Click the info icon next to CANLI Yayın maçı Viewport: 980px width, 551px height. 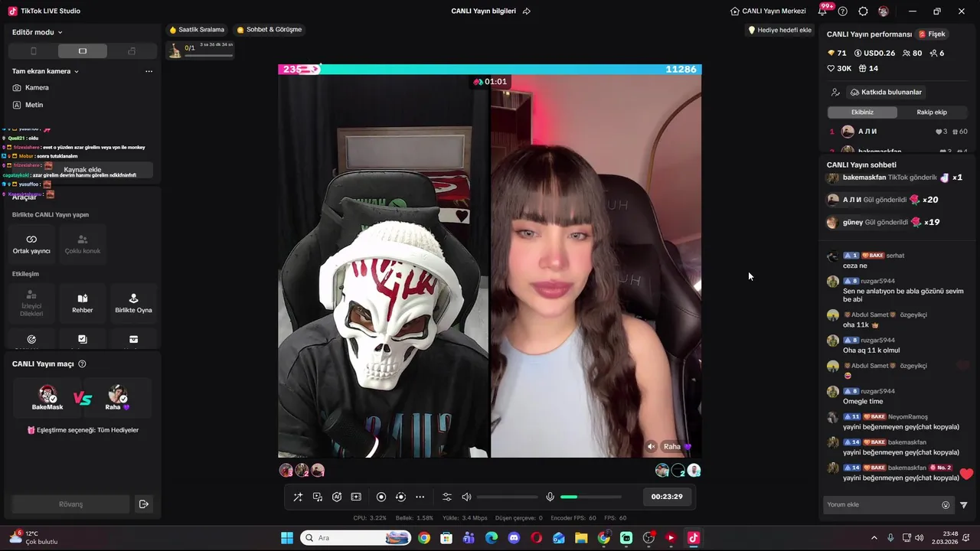(x=82, y=364)
